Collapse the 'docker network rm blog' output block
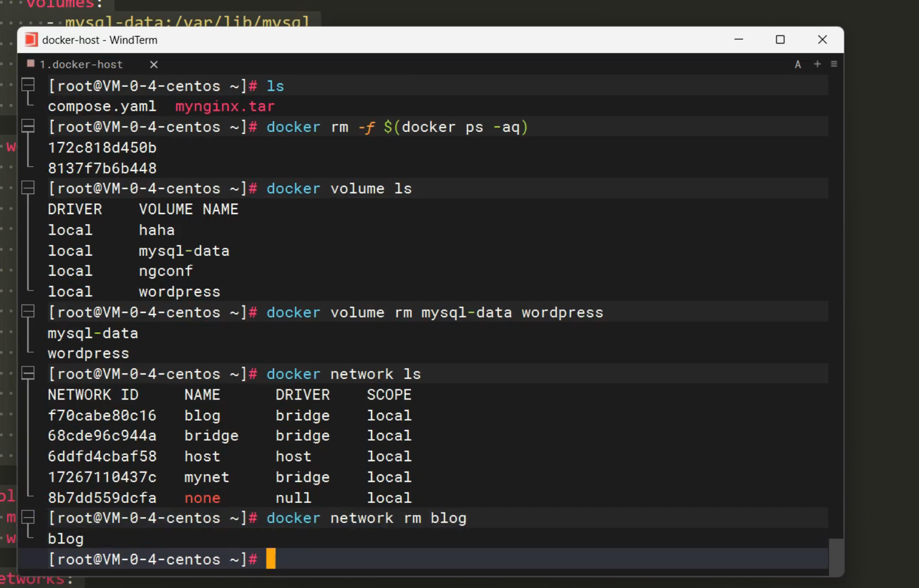Screen dimensions: 919x588 pyautogui.click(x=28, y=517)
